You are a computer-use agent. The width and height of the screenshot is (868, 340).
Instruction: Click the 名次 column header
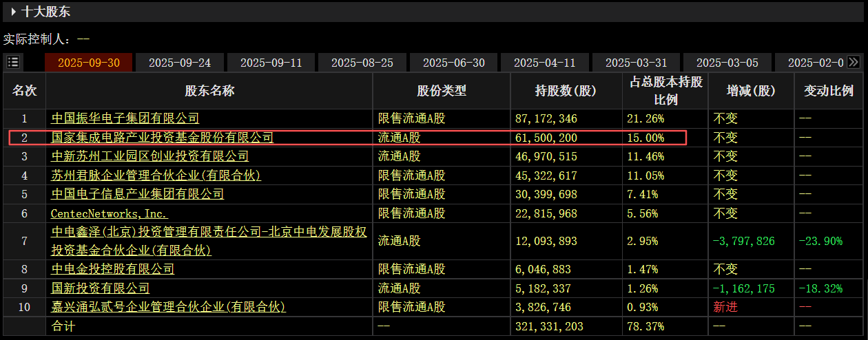(x=24, y=91)
